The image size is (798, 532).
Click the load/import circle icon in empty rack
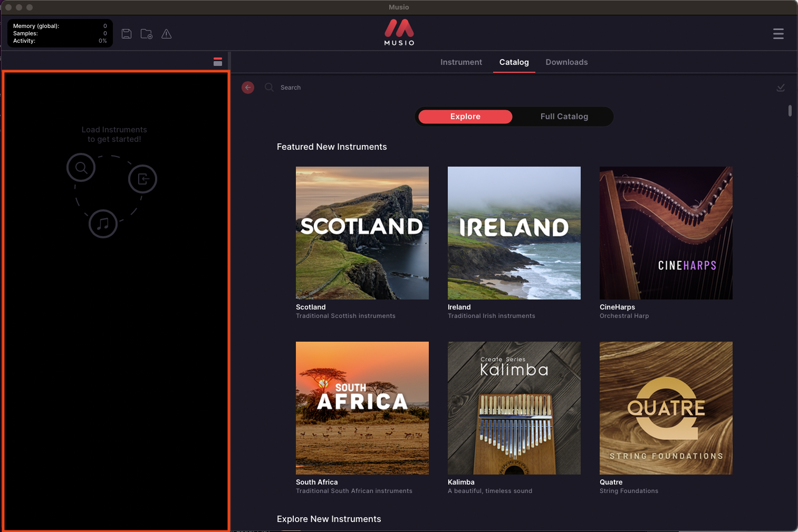click(143, 179)
